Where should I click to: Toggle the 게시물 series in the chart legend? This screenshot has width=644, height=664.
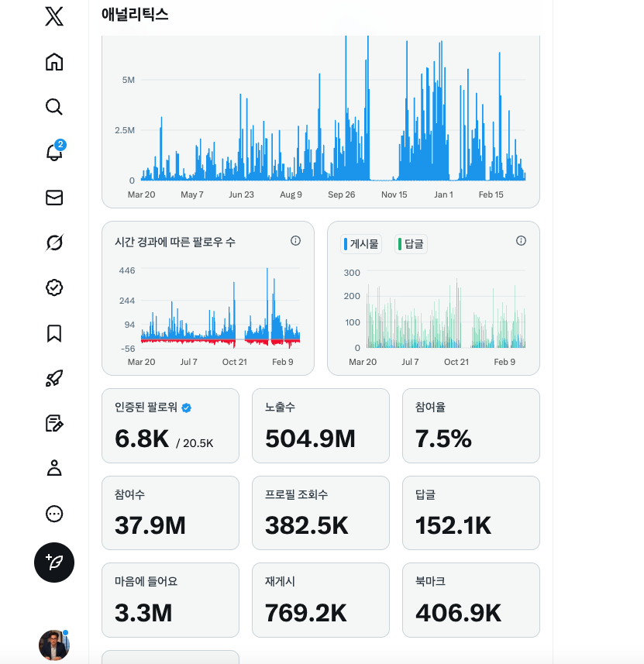pos(363,243)
